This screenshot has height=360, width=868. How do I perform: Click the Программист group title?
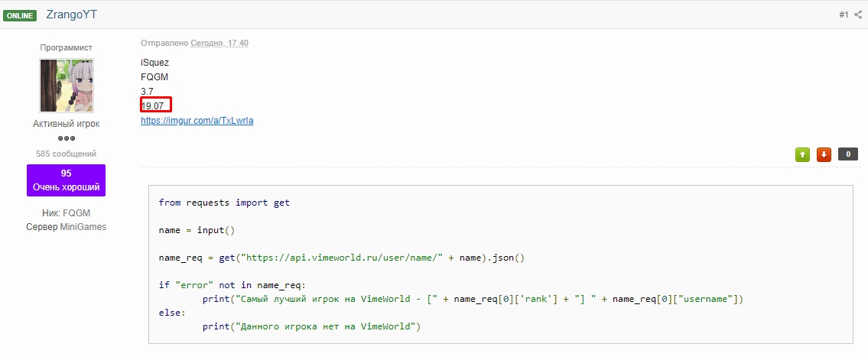point(66,47)
